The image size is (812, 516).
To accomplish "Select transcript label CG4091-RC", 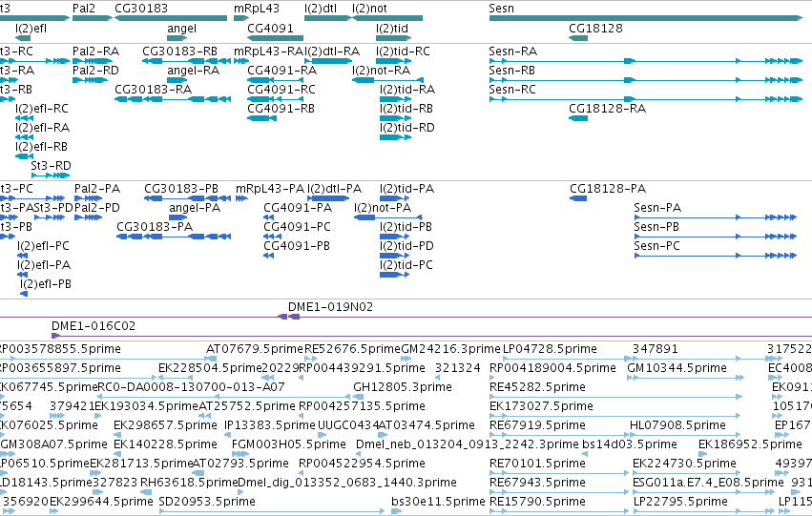I will tap(281, 90).
